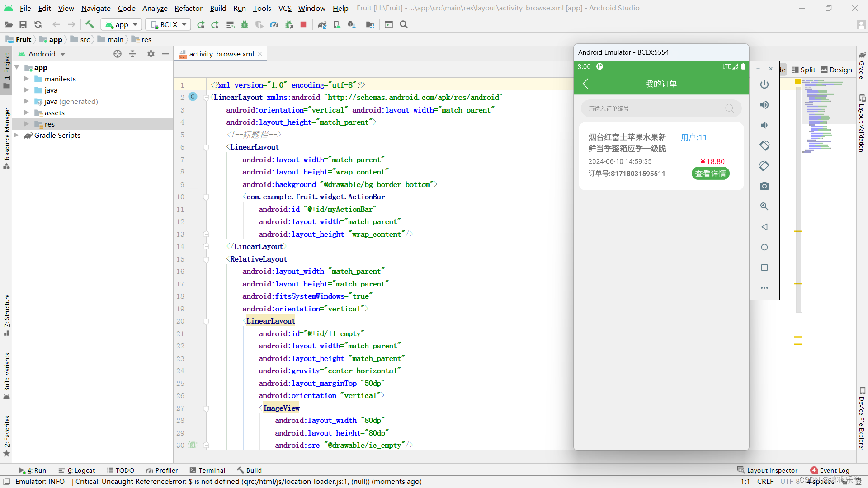Expand the manifests folder in tree
Viewport: 868px width, 488px height.
pos(26,79)
